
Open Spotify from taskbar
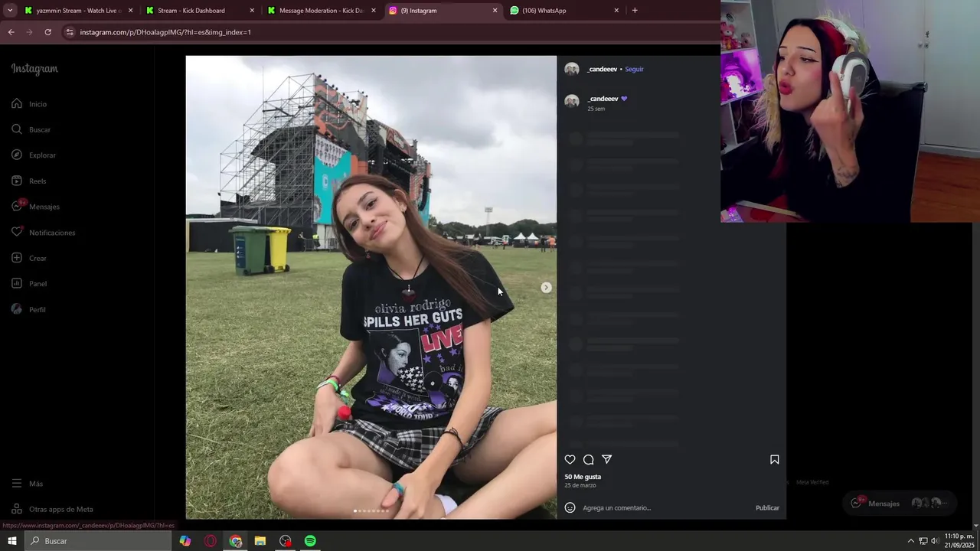pos(310,541)
